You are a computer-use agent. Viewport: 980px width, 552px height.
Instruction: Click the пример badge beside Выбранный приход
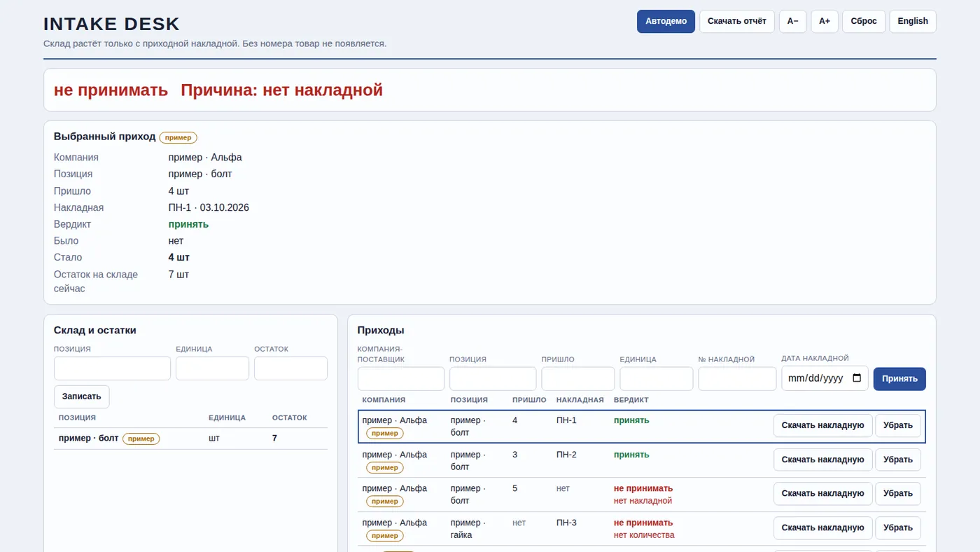click(178, 137)
